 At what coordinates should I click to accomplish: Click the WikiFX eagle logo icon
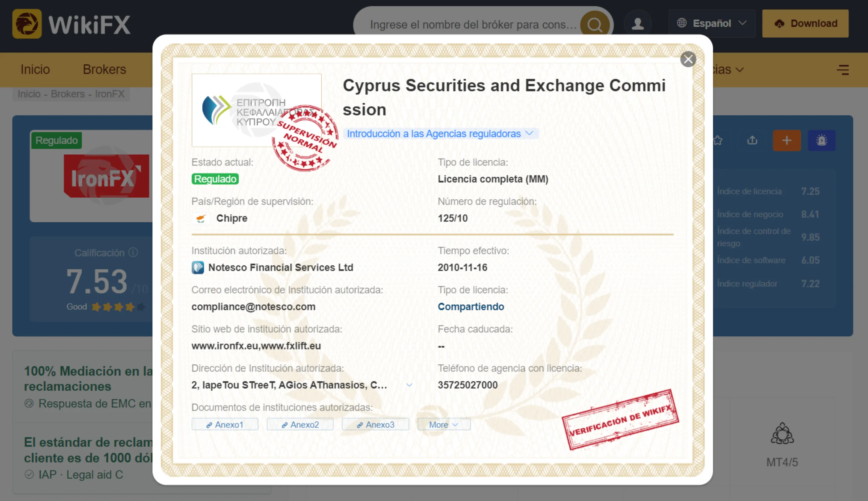click(x=27, y=24)
